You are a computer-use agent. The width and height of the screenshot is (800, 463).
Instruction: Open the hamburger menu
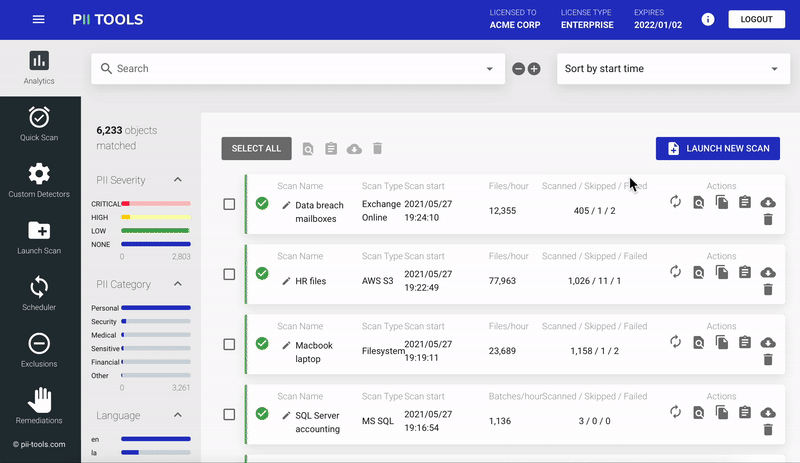[39, 19]
